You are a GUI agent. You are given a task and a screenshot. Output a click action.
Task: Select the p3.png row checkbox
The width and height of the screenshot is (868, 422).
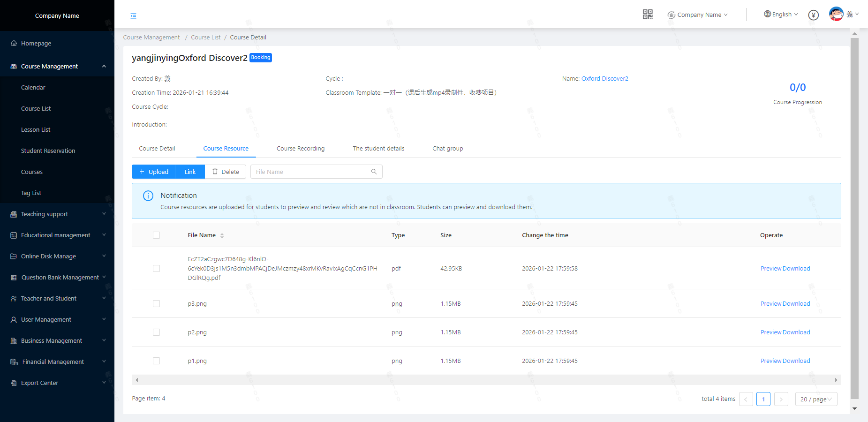click(x=157, y=304)
